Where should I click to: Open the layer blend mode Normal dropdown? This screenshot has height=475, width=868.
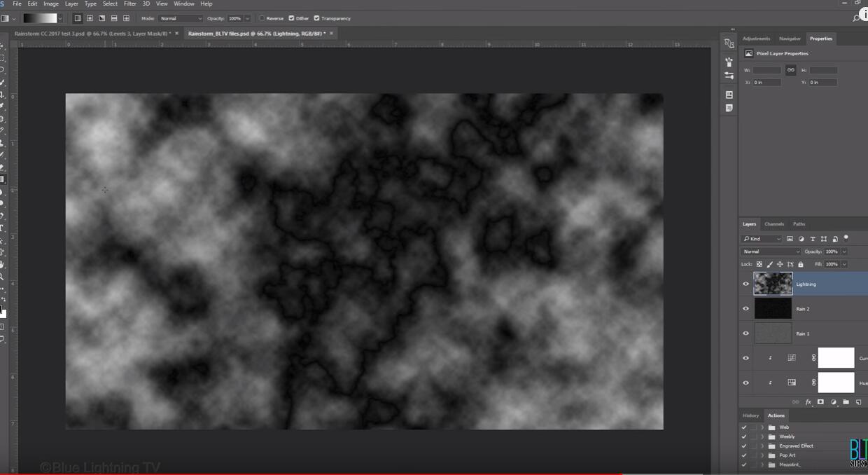(x=771, y=252)
